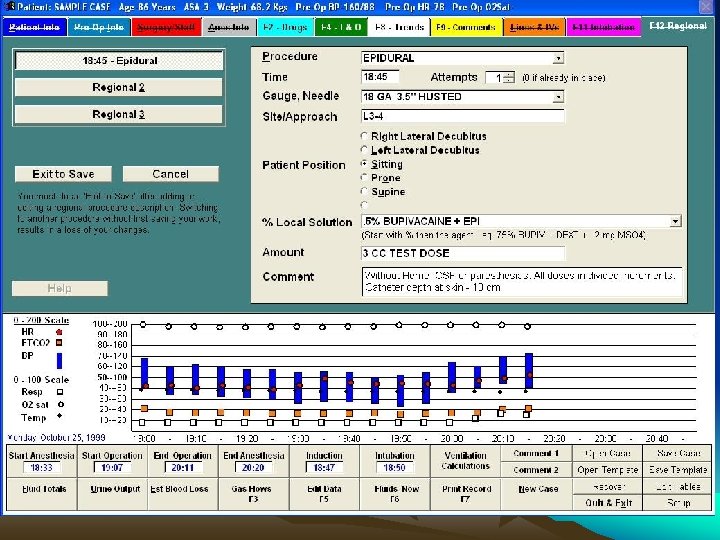This screenshot has width=720, height=540.
Task: Switch to the F4 - I & O tab
Action: pos(341,27)
